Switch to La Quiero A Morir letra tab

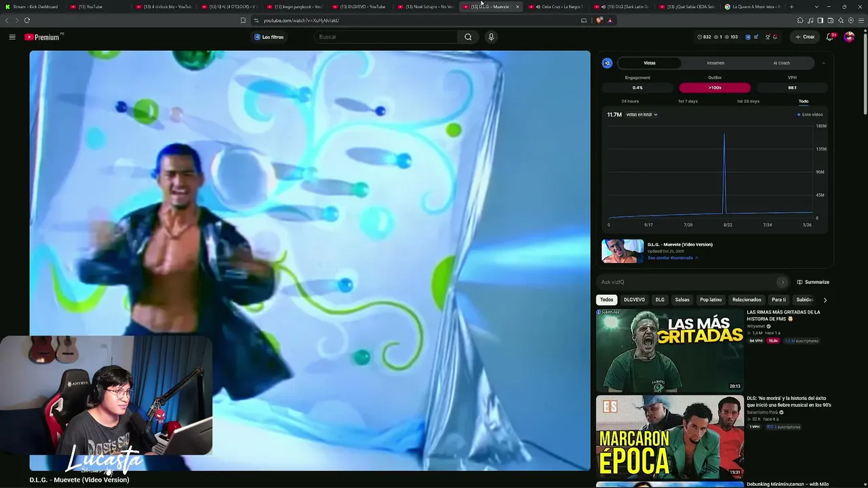click(754, 7)
